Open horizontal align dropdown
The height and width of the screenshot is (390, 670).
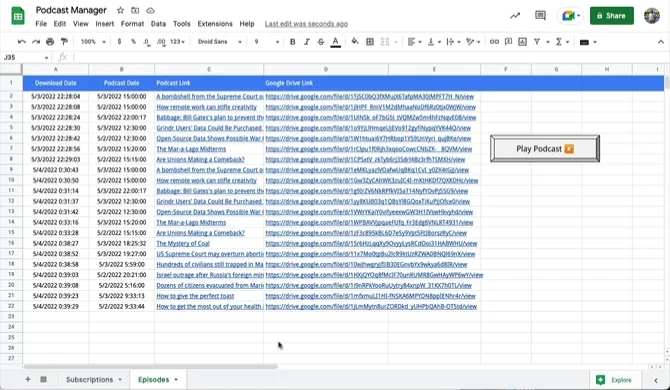(x=414, y=42)
